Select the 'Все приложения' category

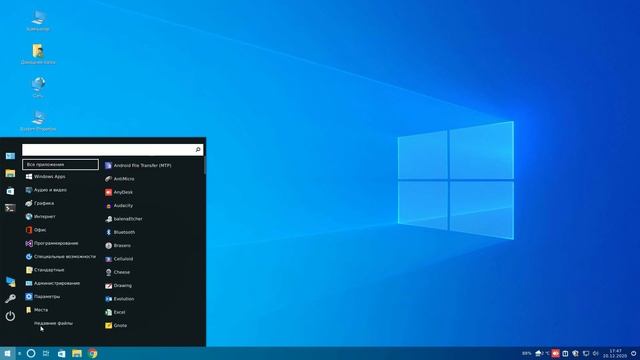[x=60, y=164]
